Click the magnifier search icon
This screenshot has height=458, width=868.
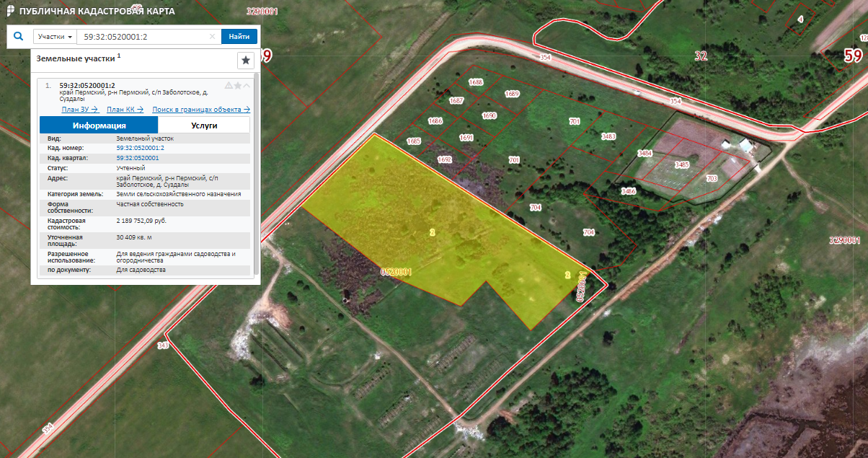(19, 36)
